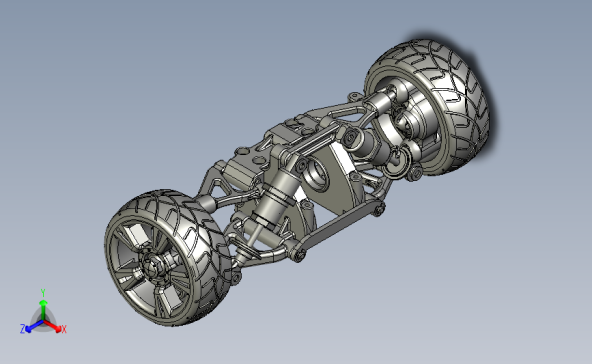Select the front-left wheel rim
The width and height of the screenshot is (592, 364).
[152, 267]
